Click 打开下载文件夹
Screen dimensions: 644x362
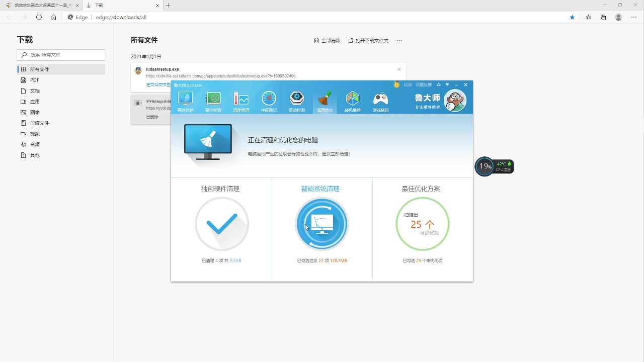pos(368,41)
